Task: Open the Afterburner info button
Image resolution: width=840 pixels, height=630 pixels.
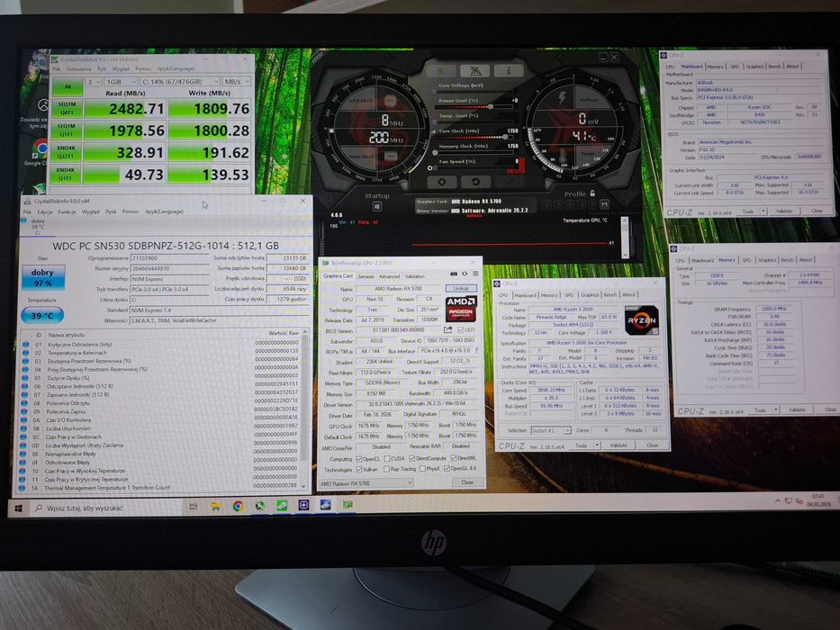Action: 508,70
